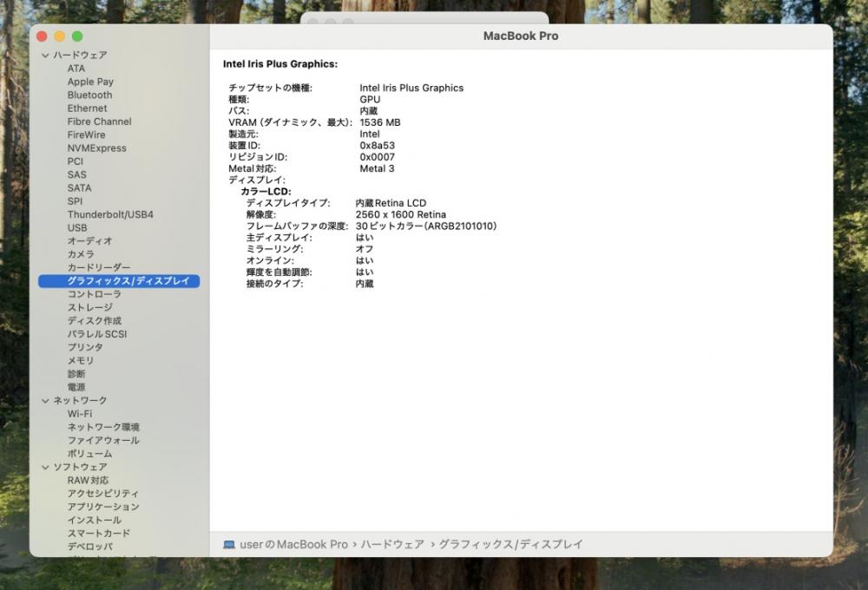Viewport: 868px width, 590px height.
Task: Collapse the ソフトウェア section
Action: pos(45,467)
